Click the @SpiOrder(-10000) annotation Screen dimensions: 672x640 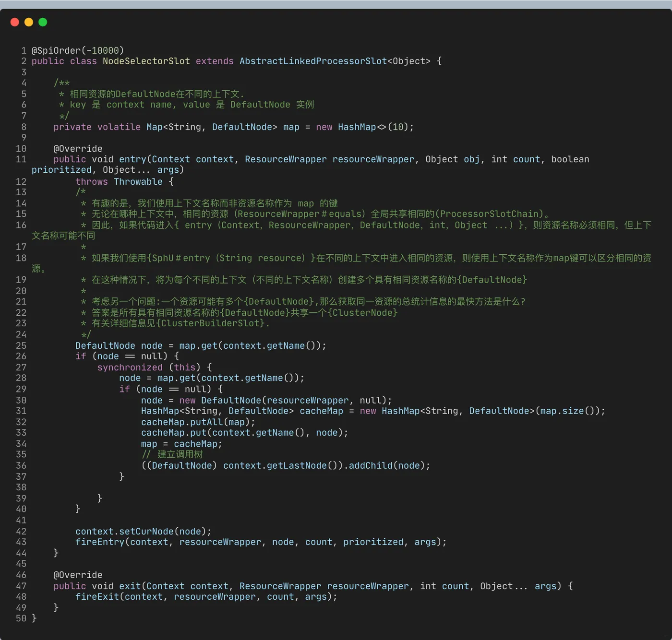tap(78, 50)
